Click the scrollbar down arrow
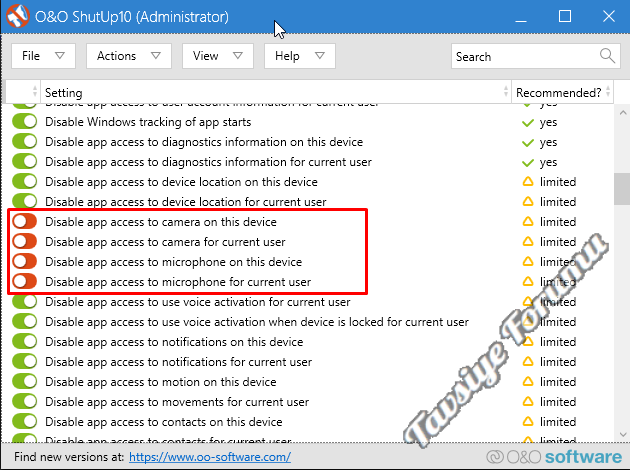 tap(623, 435)
